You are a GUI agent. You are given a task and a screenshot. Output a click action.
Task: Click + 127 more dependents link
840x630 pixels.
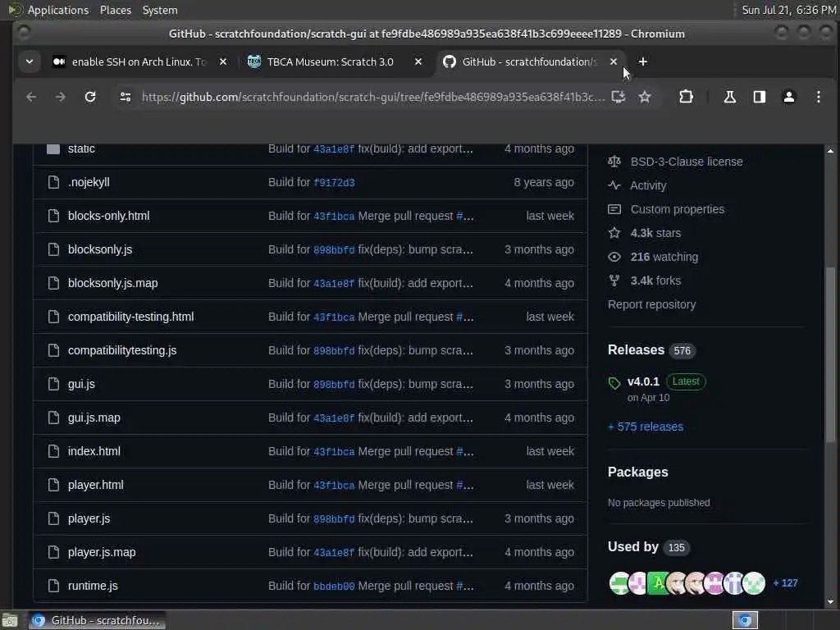(785, 583)
